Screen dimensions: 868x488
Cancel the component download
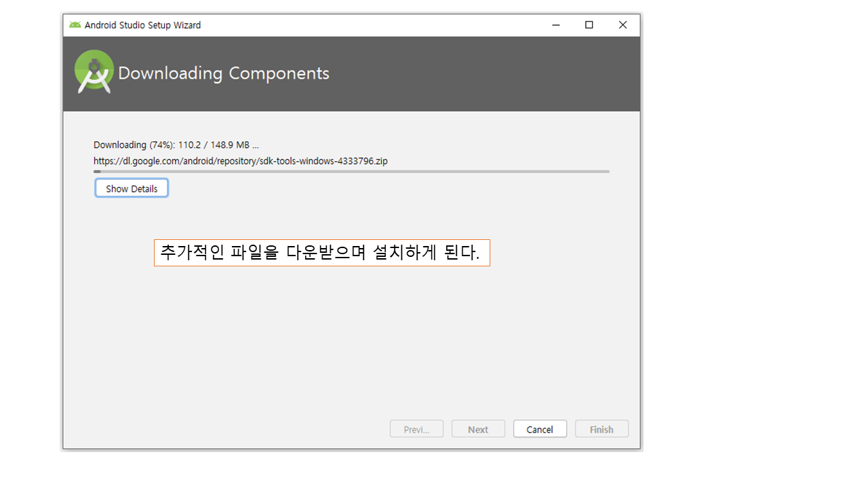point(540,429)
